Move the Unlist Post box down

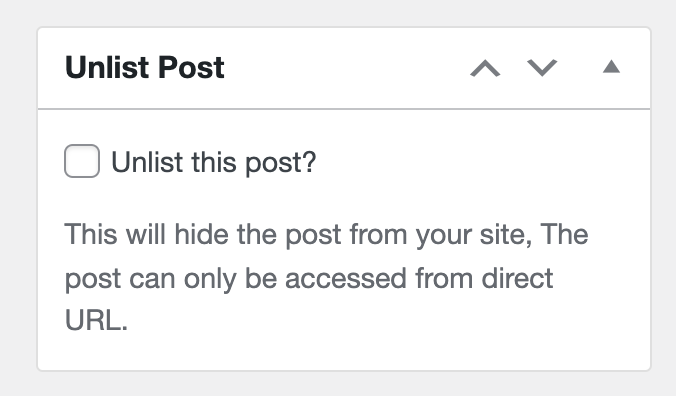pyautogui.click(x=542, y=68)
